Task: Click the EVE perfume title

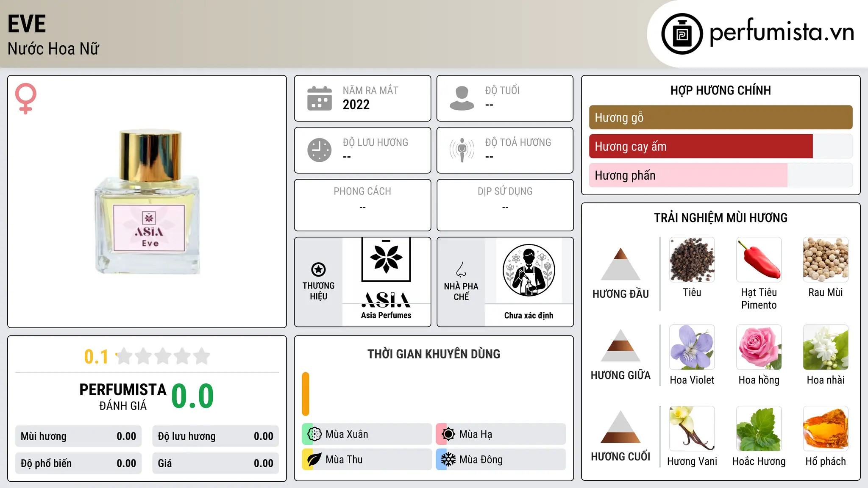Action: coord(27,24)
